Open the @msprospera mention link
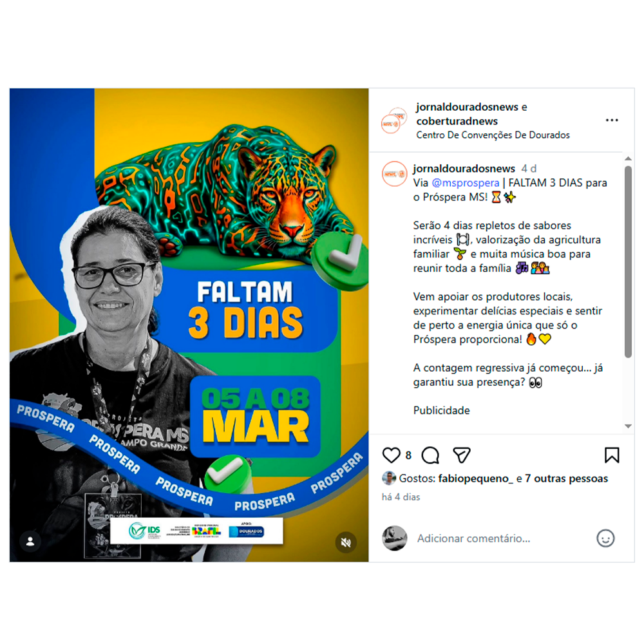Image resolution: width=644 pixels, height=644 pixels. [x=466, y=183]
